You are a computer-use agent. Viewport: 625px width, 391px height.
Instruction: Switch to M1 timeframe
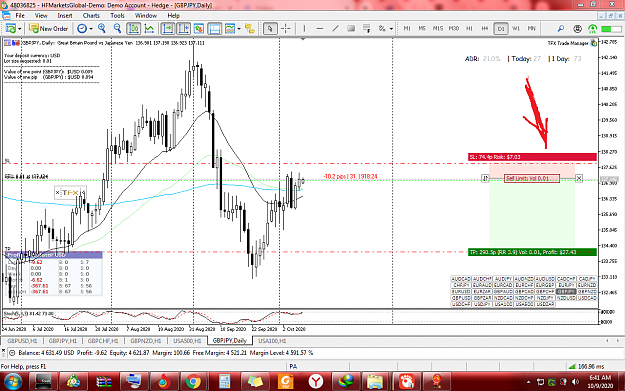pyautogui.click(x=407, y=29)
